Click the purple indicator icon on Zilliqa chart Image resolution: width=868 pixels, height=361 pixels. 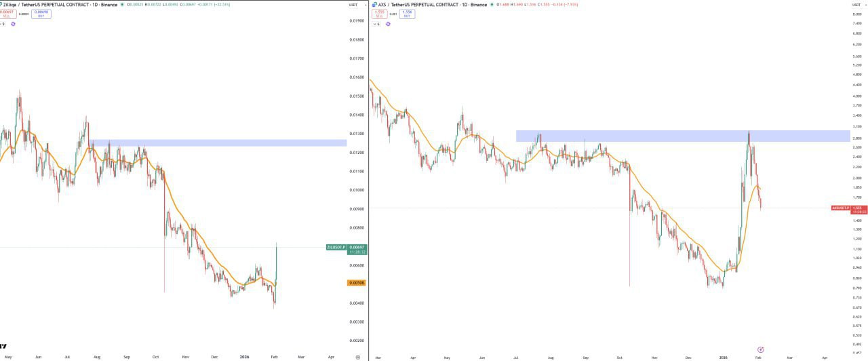tap(13, 24)
